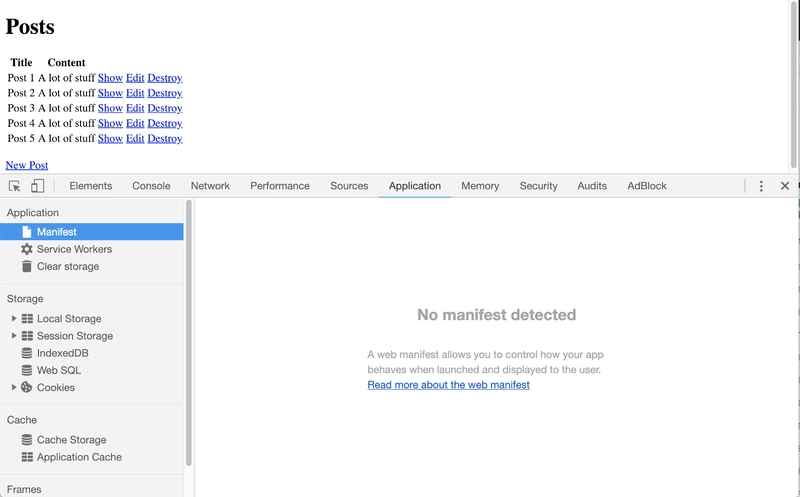The image size is (800, 497).
Task: Open DevTools three-dot customize menu
Action: (x=761, y=186)
